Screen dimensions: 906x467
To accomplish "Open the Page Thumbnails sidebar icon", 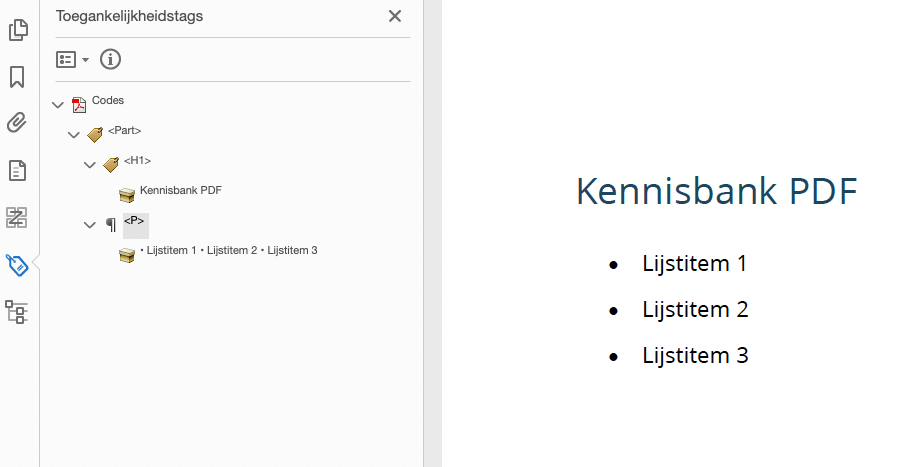I will coord(18,30).
